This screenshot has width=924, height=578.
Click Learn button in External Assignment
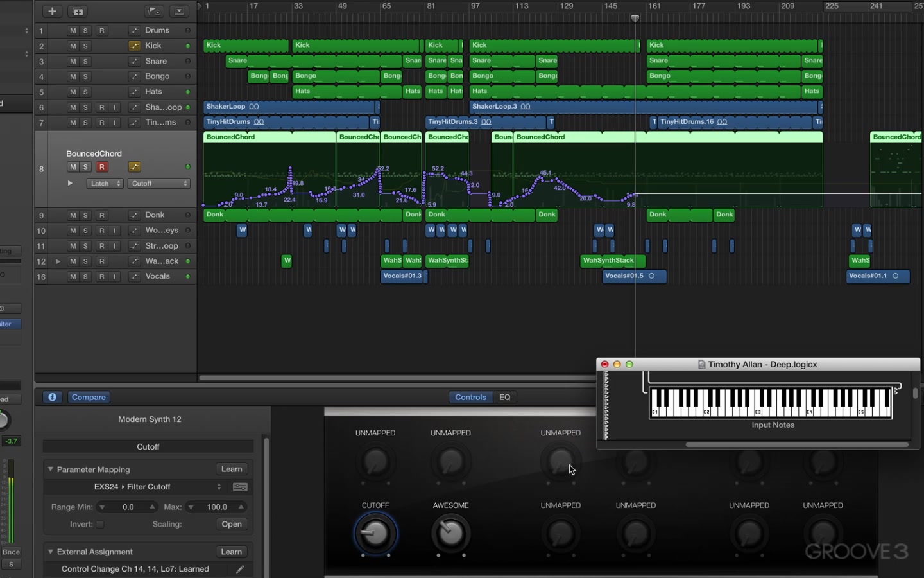click(232, 552)
